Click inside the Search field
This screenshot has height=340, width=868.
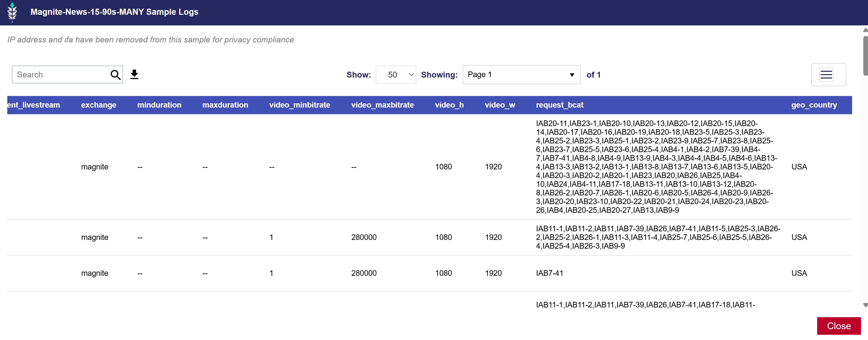(61, 75)
